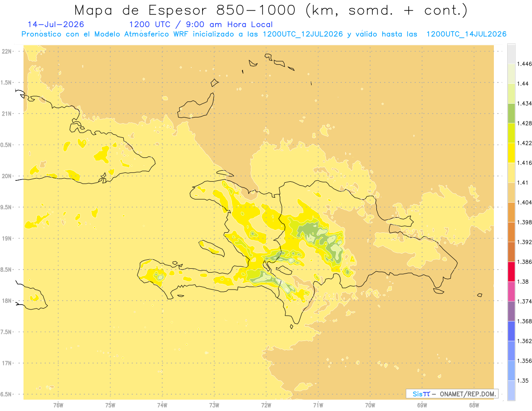Click the tan legend swatch between 1.404 and 1.41
532x411 pixels.
[x=511, y=192]
